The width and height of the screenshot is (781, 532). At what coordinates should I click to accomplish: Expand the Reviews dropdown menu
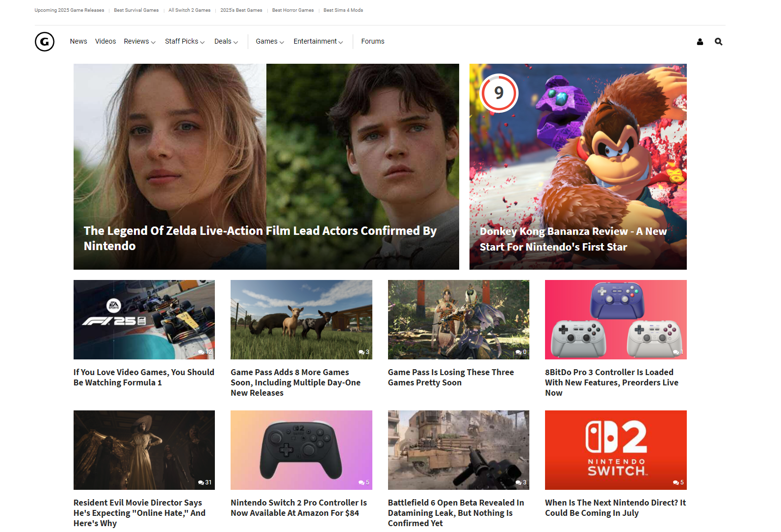click(x=140, y=42)
